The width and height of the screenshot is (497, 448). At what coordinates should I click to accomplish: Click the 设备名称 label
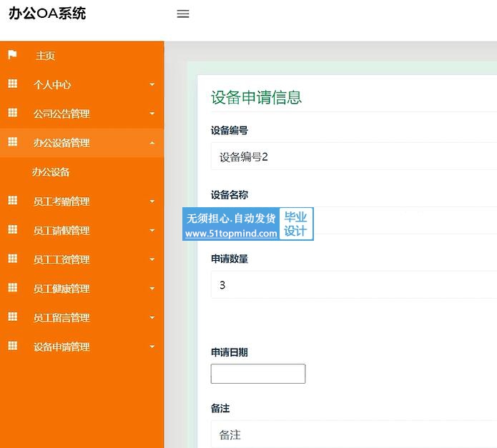click(x=230, y=195)
